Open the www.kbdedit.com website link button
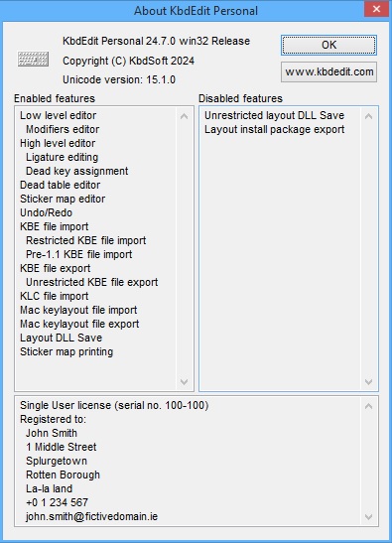 pyautogui.click(x=328, y=72)
